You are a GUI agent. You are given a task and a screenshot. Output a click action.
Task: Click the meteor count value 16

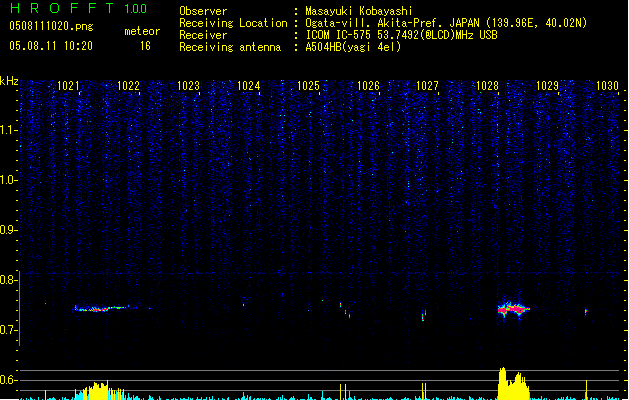pos(145,46)
